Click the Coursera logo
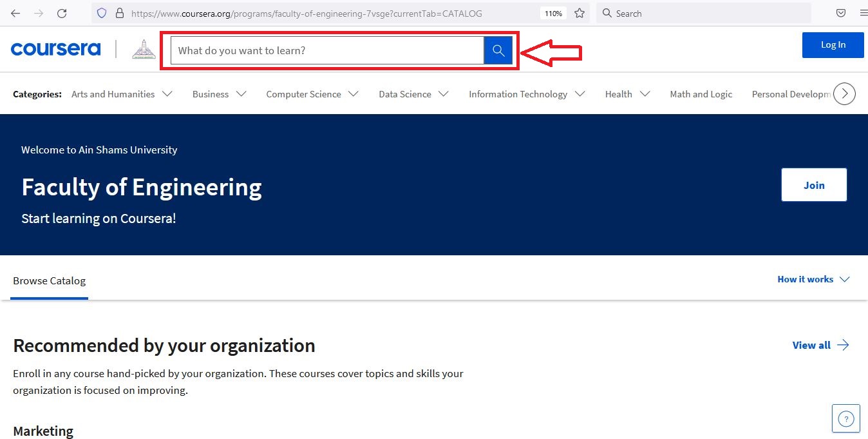 coord(56,49)
